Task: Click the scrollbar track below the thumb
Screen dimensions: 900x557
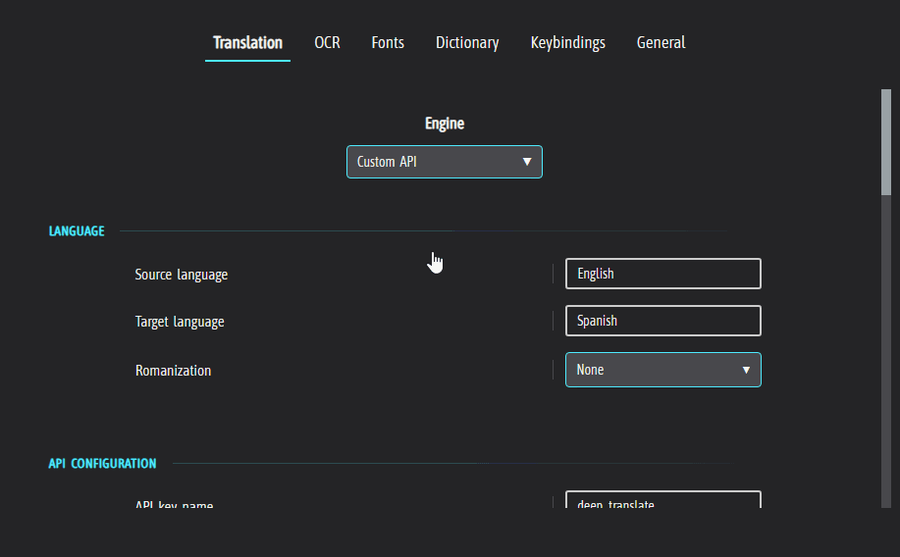Action: 885,350
